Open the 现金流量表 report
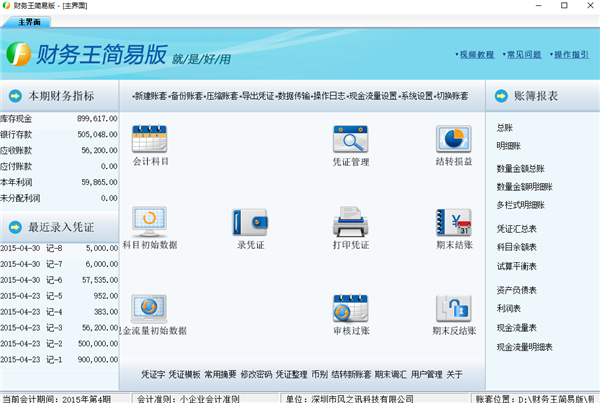 point(517,328)
